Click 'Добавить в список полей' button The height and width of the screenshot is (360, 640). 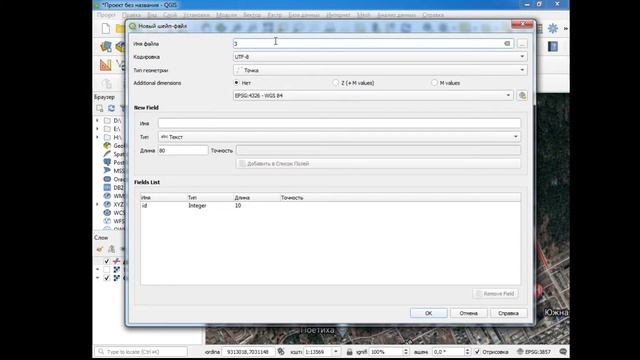(378, 164)
